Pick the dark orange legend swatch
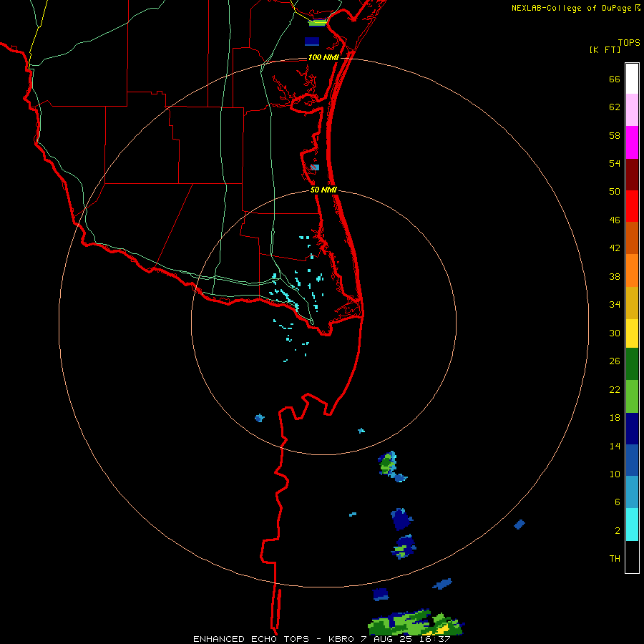The image size is (644, 644). pos(632,238)
